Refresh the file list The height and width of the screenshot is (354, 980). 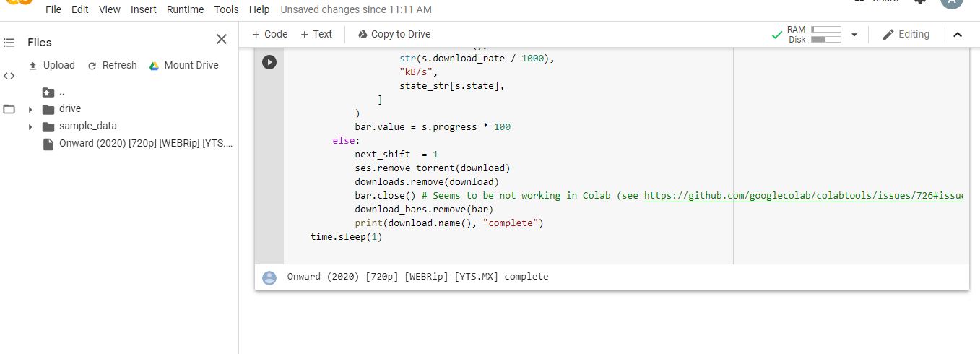(112, 65)
